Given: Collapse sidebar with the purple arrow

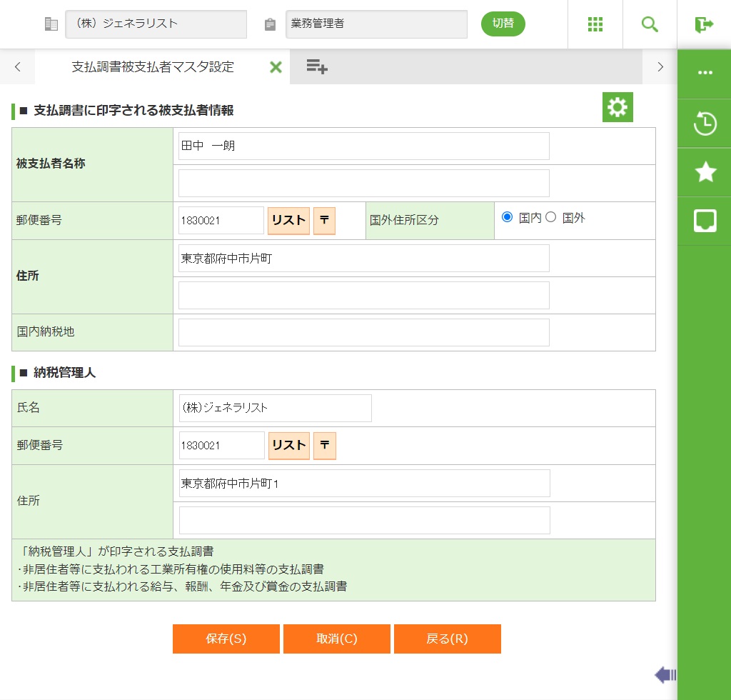Looking at the screenshot, I should (x=665, y=674).
